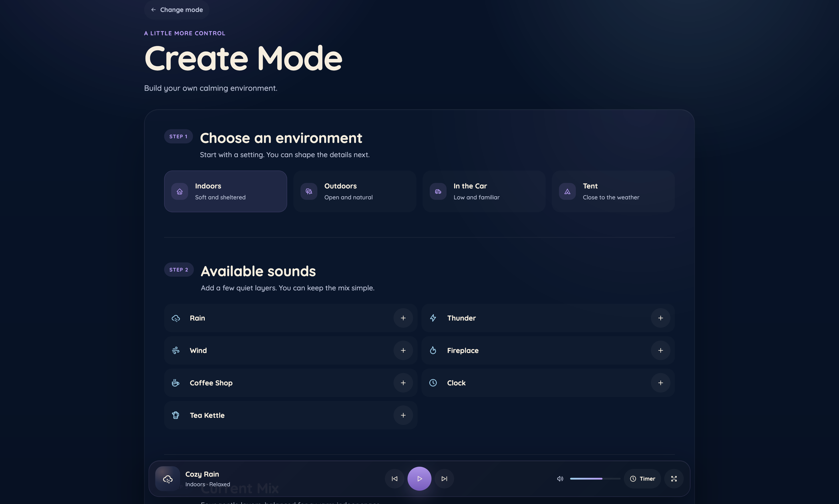Click the car icon on In the Car card
839x504 pixels.
tap(438, 191)
